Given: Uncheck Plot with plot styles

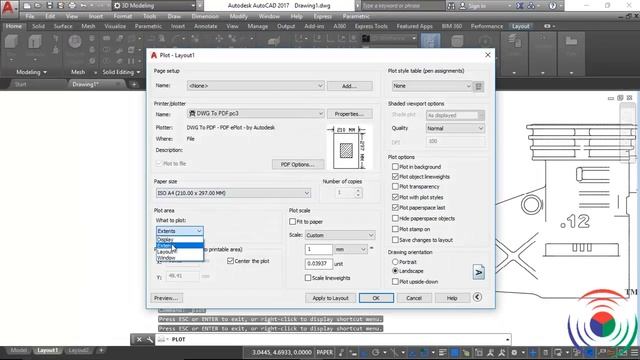Looking at the screenshot, I should (395, 197).
